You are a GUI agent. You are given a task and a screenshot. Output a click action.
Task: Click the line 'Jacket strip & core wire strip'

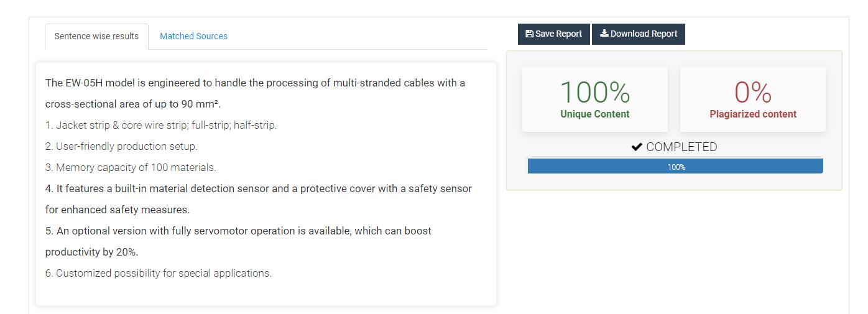point(161,125)
